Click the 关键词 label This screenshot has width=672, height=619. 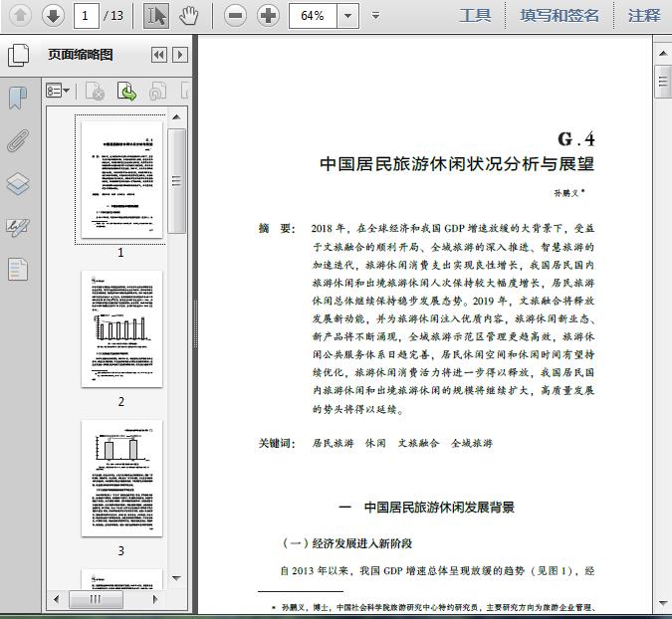[x=277, y=443]
